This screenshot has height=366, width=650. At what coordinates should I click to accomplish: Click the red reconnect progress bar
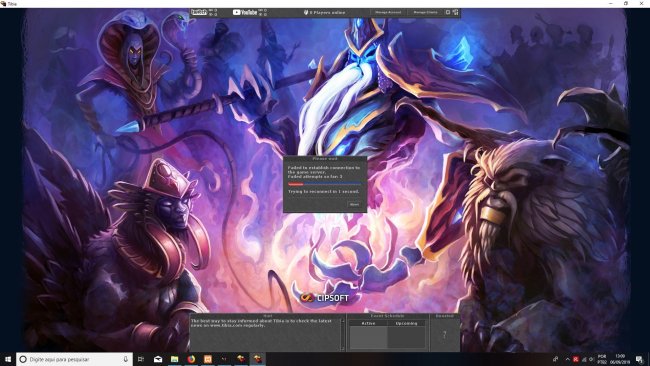click(296, 184)
